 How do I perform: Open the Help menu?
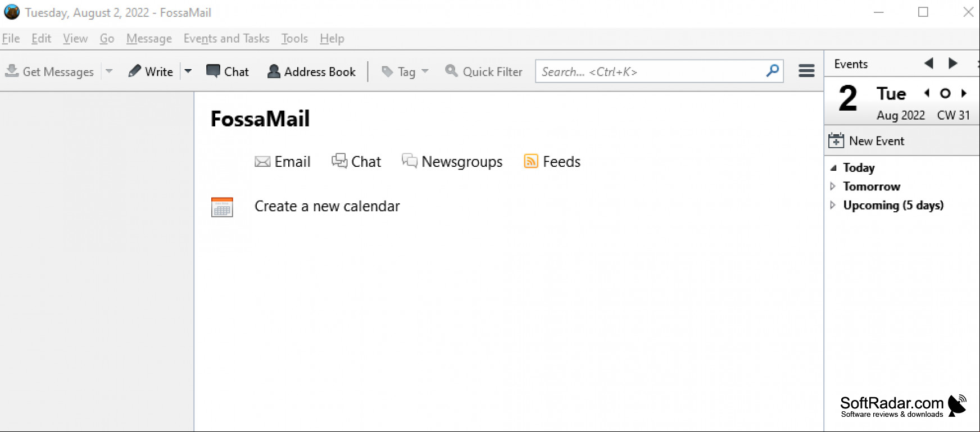pos(332,38)
